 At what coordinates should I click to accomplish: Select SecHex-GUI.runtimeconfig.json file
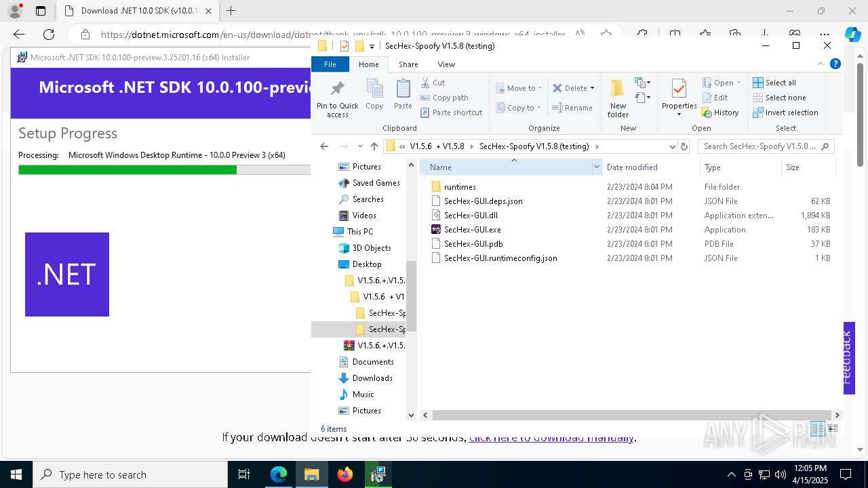point(500,258)
